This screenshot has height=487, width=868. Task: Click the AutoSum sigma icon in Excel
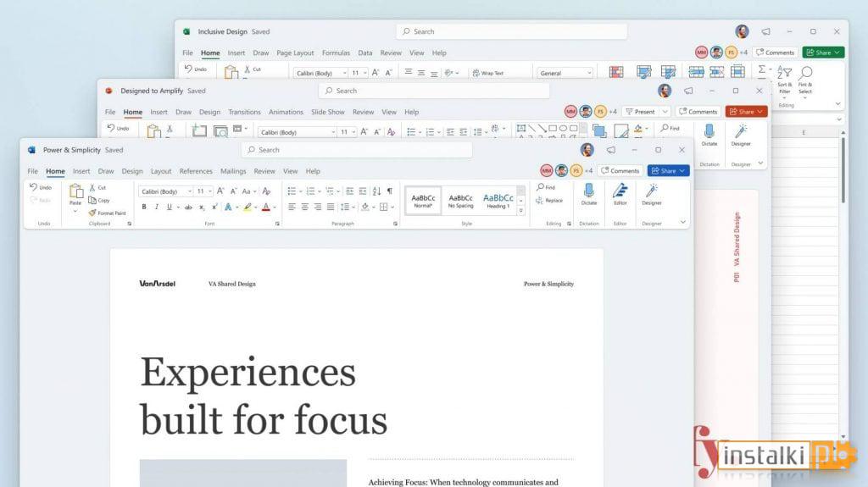tap(762, 69)
